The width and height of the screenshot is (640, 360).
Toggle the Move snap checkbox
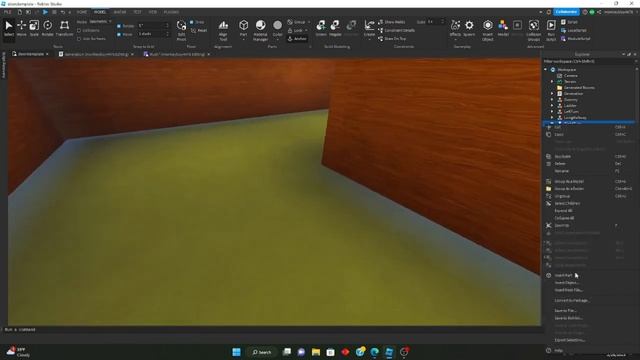click(x=119, y=34)
